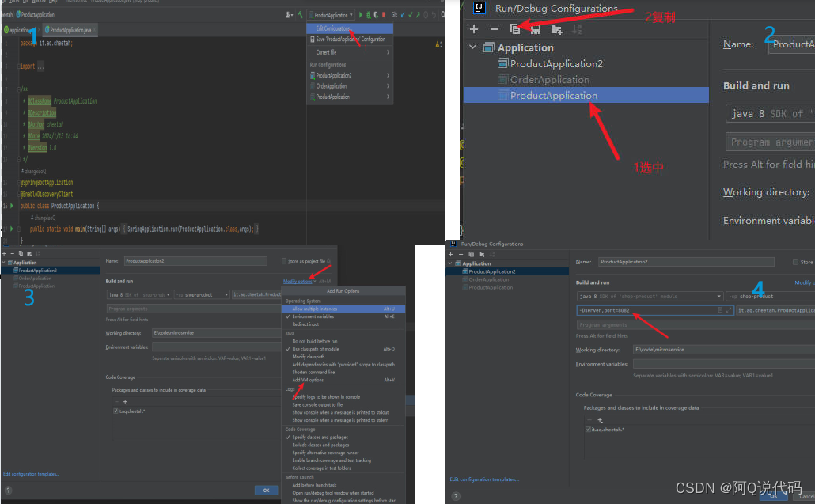Click the Name field containing ProductApplication2 in the Add Run Options dialog
815x504 pixels.
coord(195,261)
